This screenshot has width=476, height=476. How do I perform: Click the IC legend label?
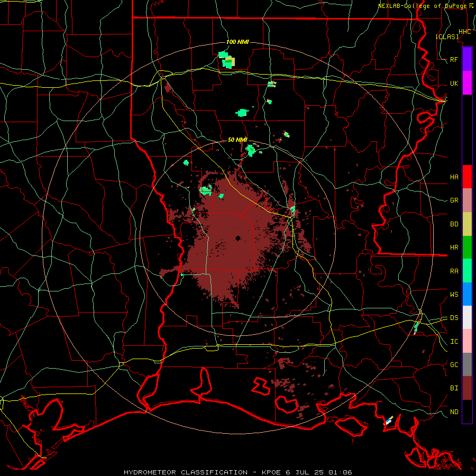(454, 342)
